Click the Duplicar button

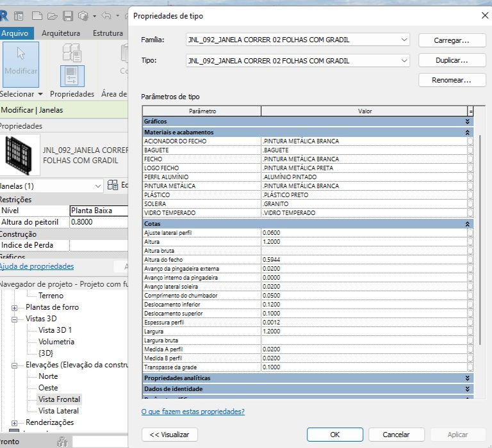coord(452,60)
